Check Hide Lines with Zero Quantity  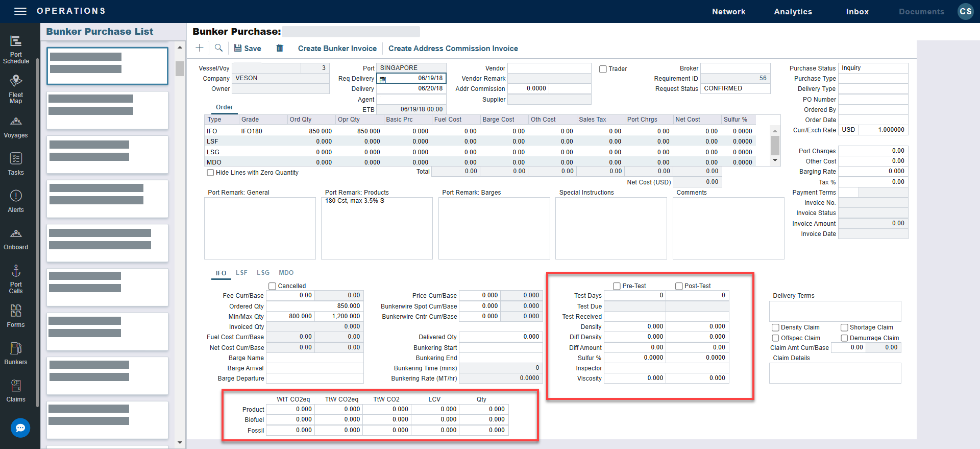pos(210,173)
